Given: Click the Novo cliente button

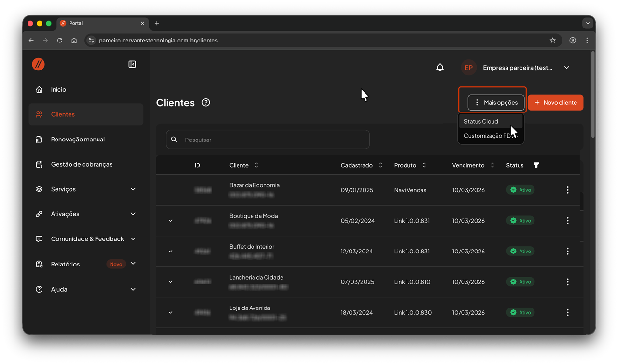Looking at the screenshot, I should [555, 102].
